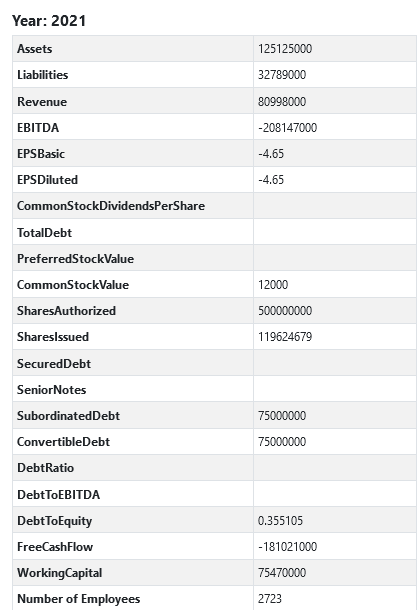Select the Number of Employees value 2723
This screenshot has width=419, height=610.
pyautogui.click(x=270, y=599)
